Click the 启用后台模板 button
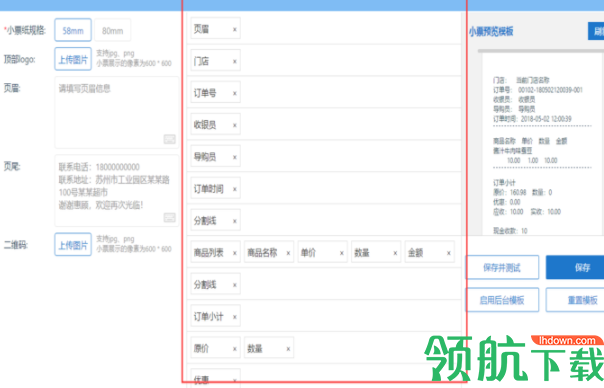The height and width of the screenshot is (388, 604). click(502, 300)
